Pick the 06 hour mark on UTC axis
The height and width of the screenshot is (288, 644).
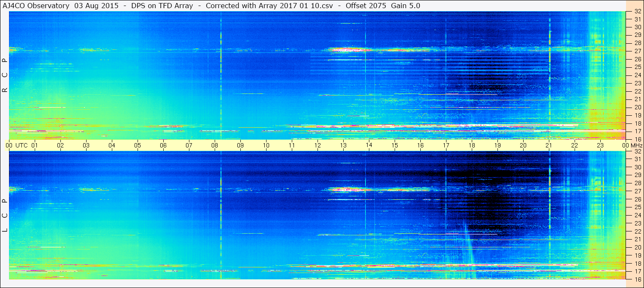click(163, 145)
